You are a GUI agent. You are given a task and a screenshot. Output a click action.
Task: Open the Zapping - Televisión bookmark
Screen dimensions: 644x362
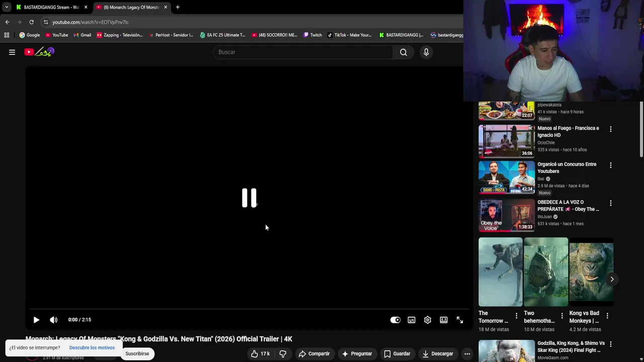(119, 35)
